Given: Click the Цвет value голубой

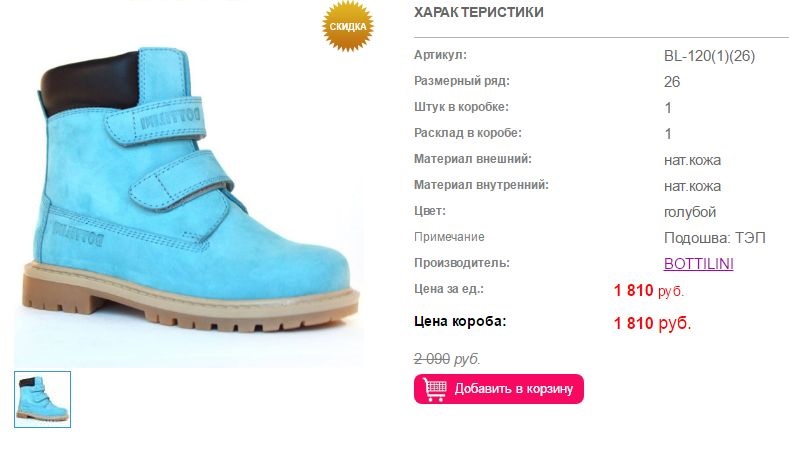Looking at the screenshot, I should pos(690,212).
